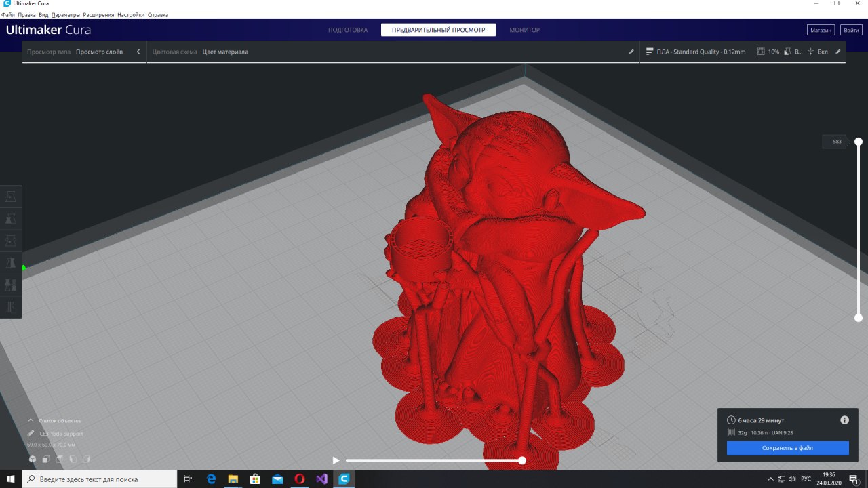Click the Windows taskbar search box
Screen dimensions: 868x488
(100, 479)
